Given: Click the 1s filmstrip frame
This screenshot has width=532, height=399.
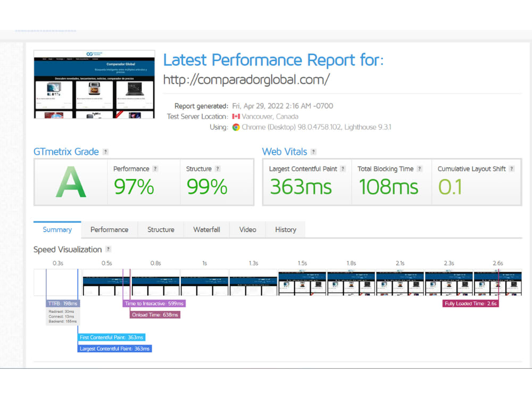Looking at the screenshot, I should 205,282.
